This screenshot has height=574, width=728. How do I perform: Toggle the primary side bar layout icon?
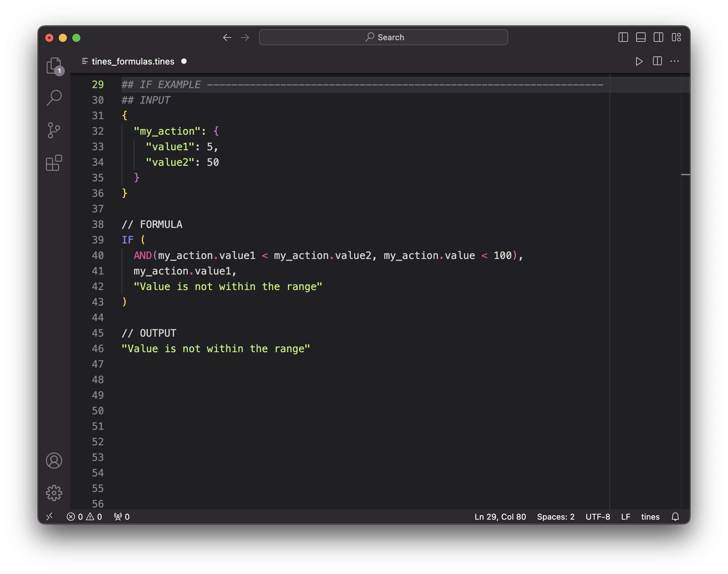pos(623,37)
